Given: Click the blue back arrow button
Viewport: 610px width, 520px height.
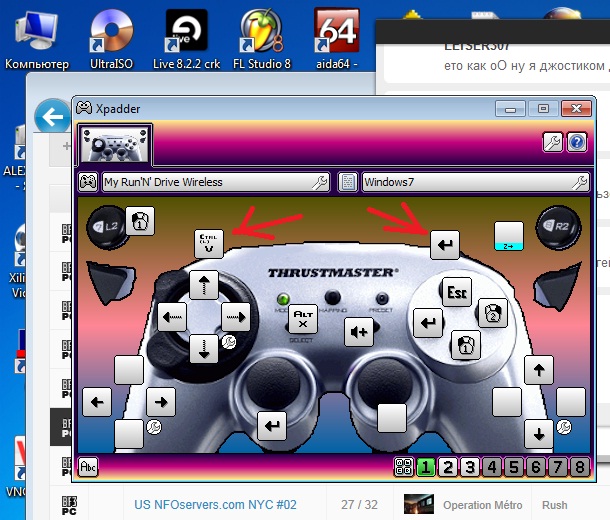Looking at the screenshot, I should pyautogui.click(x=52, y=116).
